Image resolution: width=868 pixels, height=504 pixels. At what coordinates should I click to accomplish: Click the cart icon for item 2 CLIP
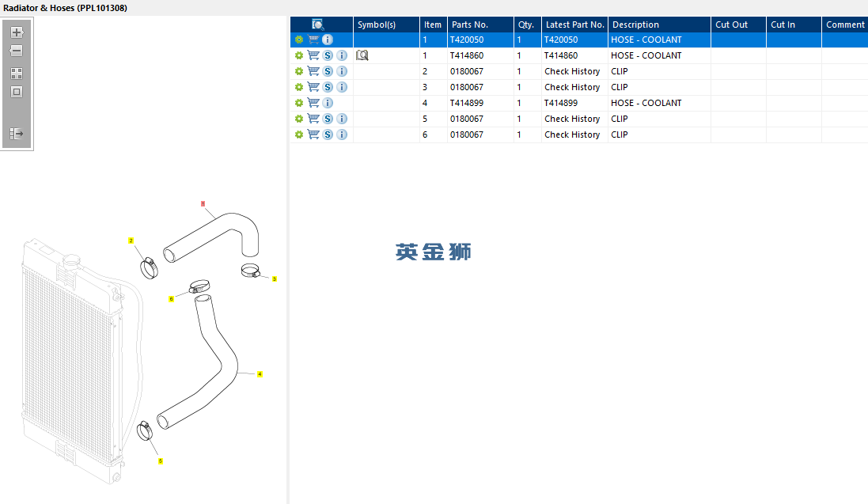(313, 71)
